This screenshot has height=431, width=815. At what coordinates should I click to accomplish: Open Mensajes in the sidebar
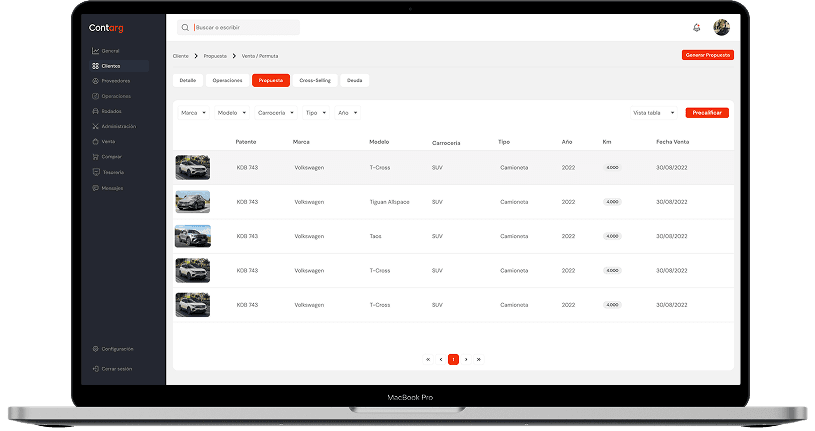(x=112, y=187)
